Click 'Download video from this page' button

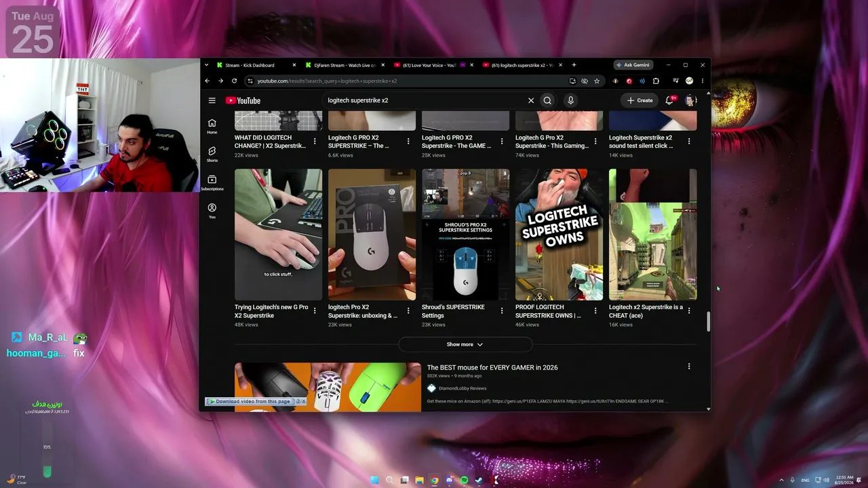point(250,401)
